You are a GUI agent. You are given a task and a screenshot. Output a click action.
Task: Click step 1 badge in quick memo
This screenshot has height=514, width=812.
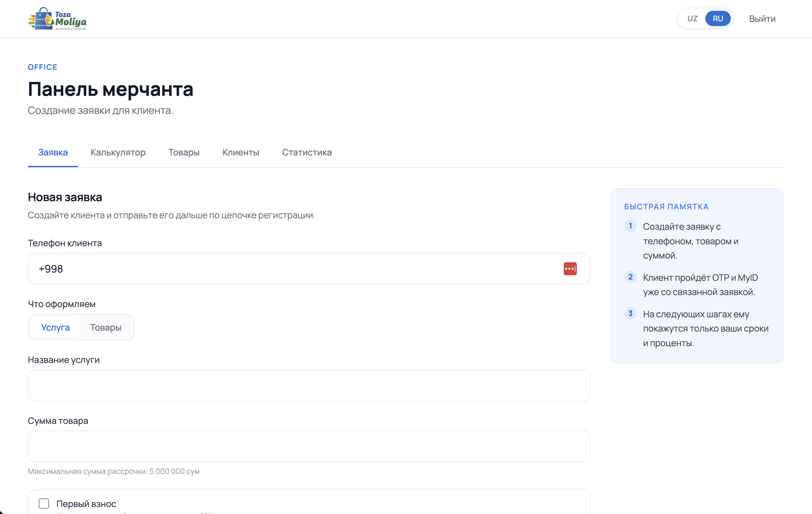(x=630, y=226)
